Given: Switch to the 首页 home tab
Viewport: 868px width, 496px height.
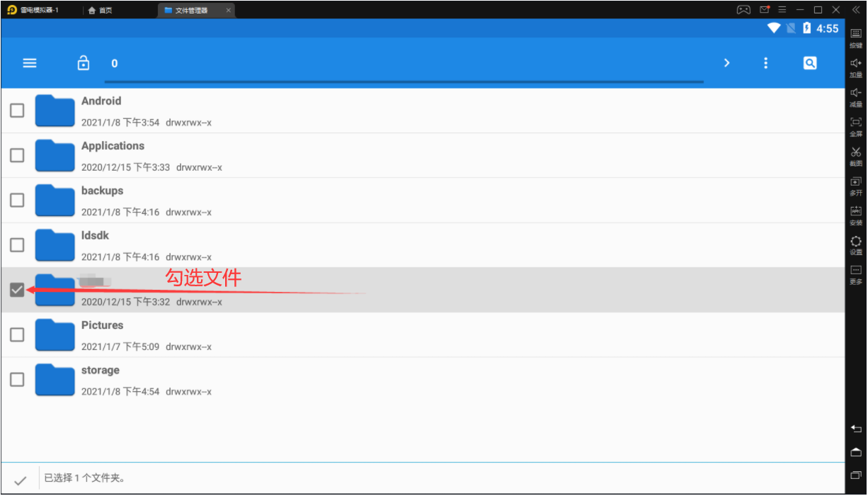Looking at the screenshot, I should pos(100,11).
